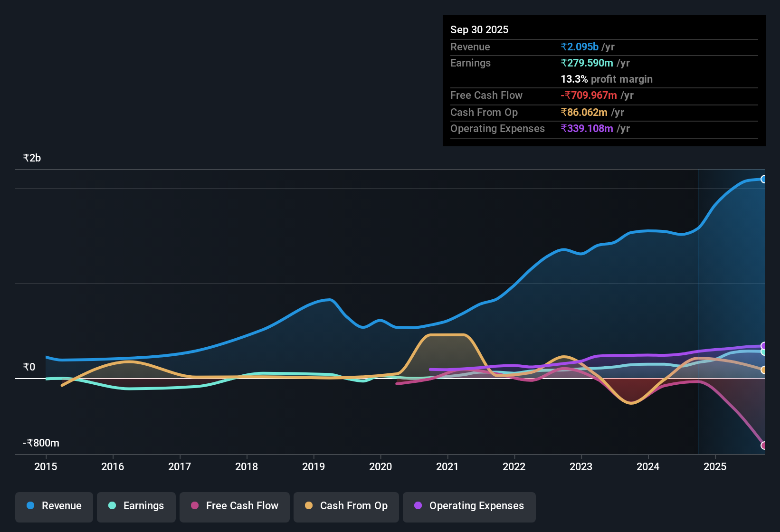The width and height of the screenshot is (780, 532).
Task: Toggle the Revenue series visibility
Action: tap(54, 506)
